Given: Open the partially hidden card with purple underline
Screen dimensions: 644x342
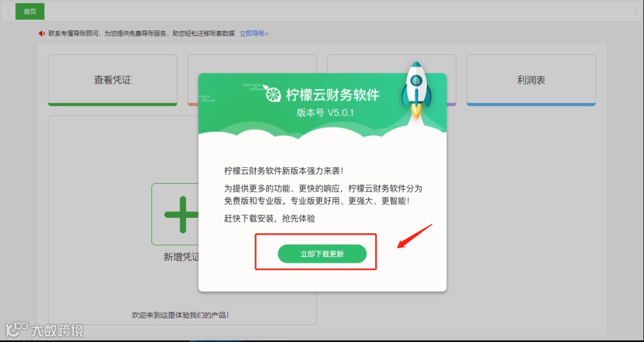Looking at the screenshot, I should tap(451, 80).
